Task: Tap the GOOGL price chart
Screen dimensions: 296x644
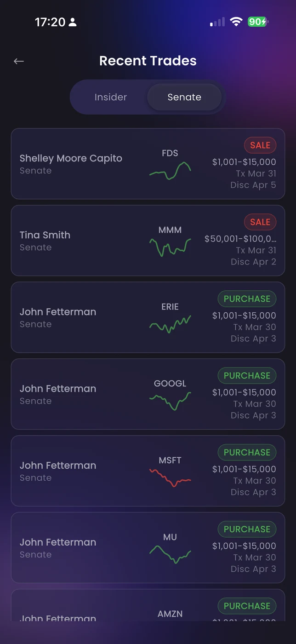Action: (x=170, y=401)
